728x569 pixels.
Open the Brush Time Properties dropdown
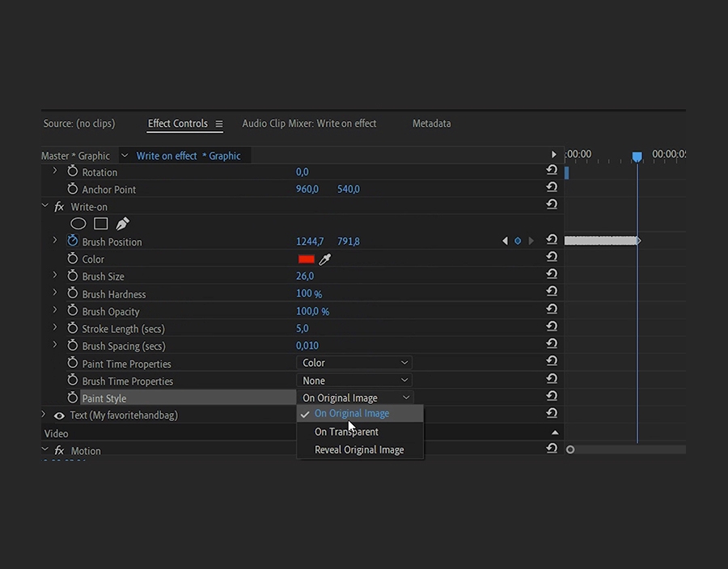(x=354, y=381)
